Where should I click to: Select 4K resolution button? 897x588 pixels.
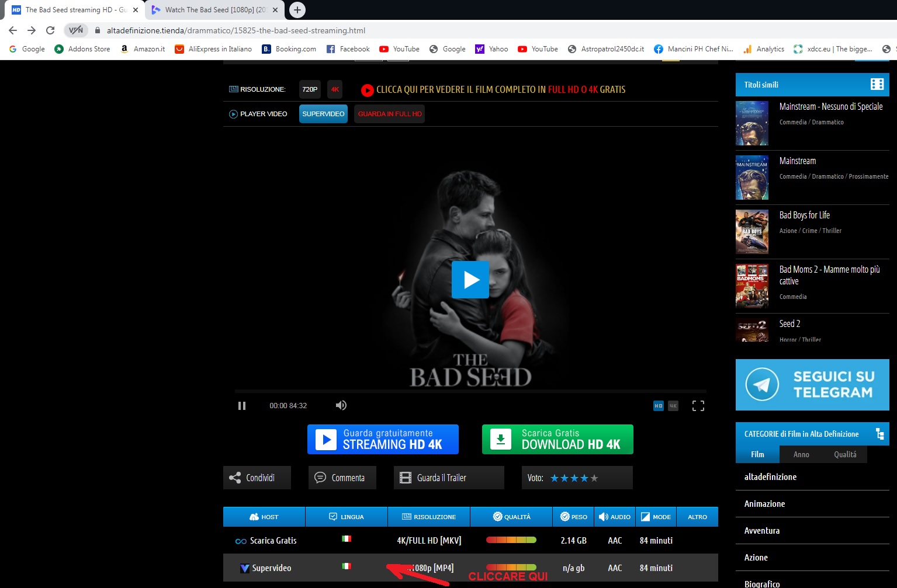pos(335,89)
